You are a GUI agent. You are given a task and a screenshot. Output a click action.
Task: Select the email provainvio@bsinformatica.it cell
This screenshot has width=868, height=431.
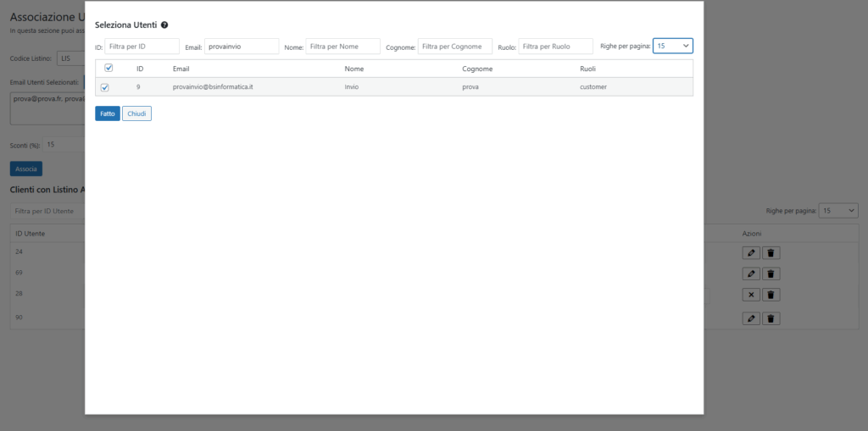point(213,87)
